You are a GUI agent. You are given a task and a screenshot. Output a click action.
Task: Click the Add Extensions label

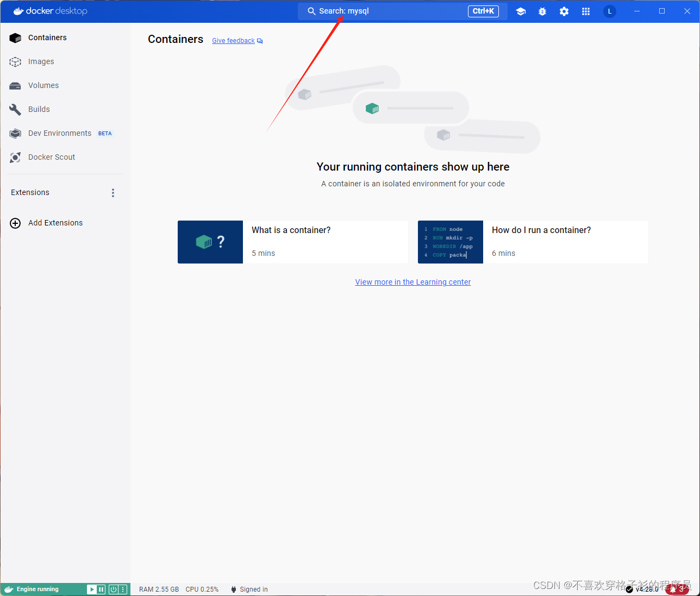pos(55,223)
